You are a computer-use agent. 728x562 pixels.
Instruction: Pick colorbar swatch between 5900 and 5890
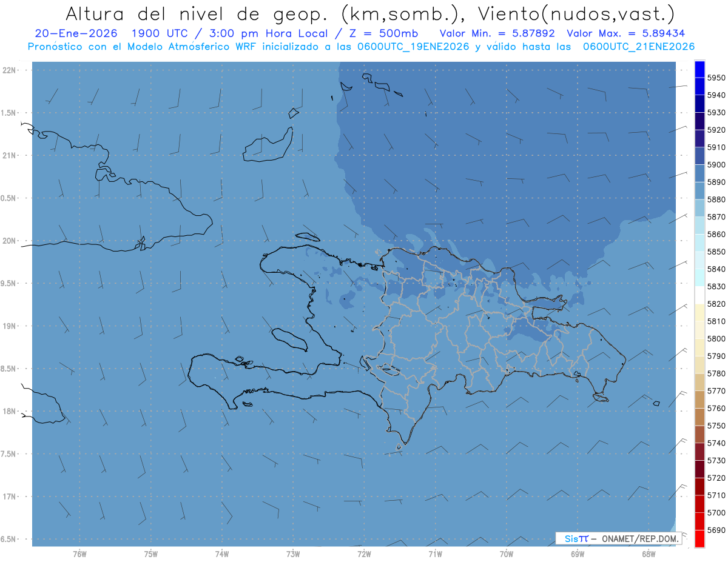699,173
